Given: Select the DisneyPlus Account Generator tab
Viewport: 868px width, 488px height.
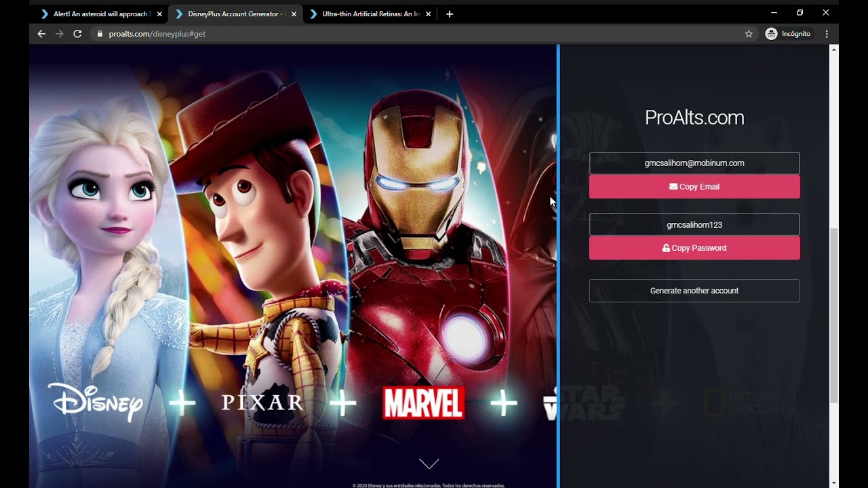Looking at the screenshot, I should tap(234, 14).
